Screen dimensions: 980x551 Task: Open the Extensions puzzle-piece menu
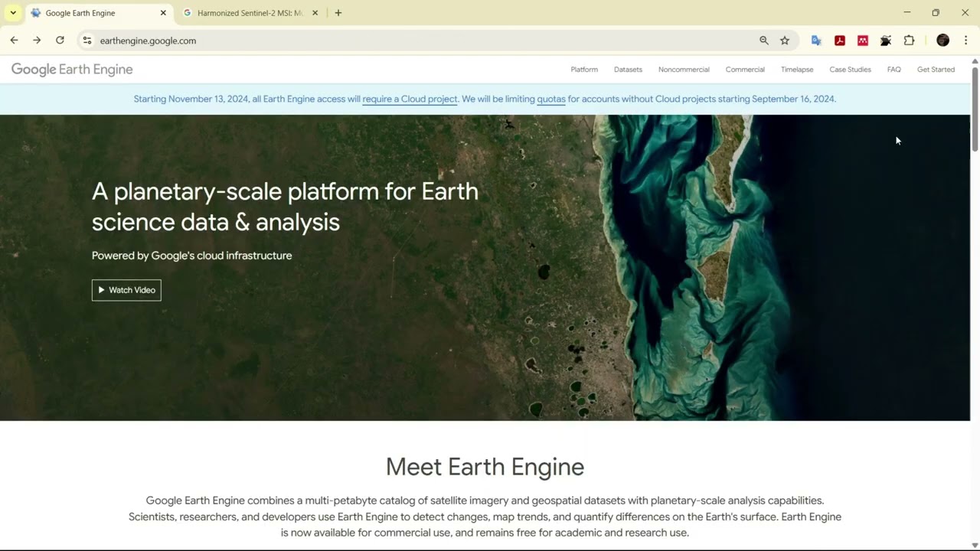coord(910,41)
